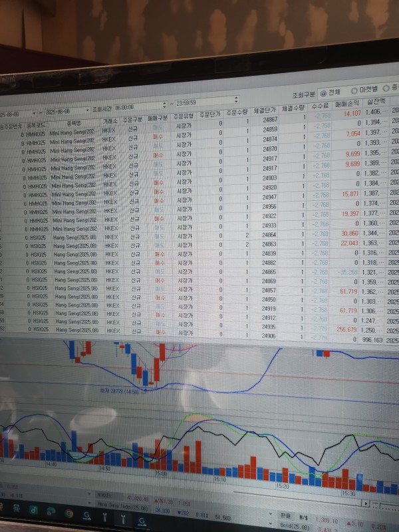Click the profit value 256,679
The height and width of the screenshot is (532, 399).
pos(346,329)
